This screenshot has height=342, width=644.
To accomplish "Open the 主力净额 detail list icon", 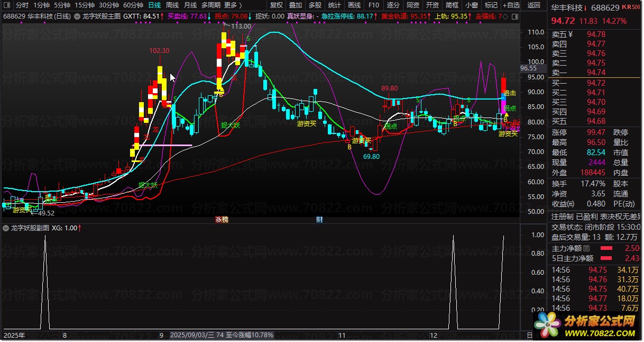I will (x=586, y=248).
